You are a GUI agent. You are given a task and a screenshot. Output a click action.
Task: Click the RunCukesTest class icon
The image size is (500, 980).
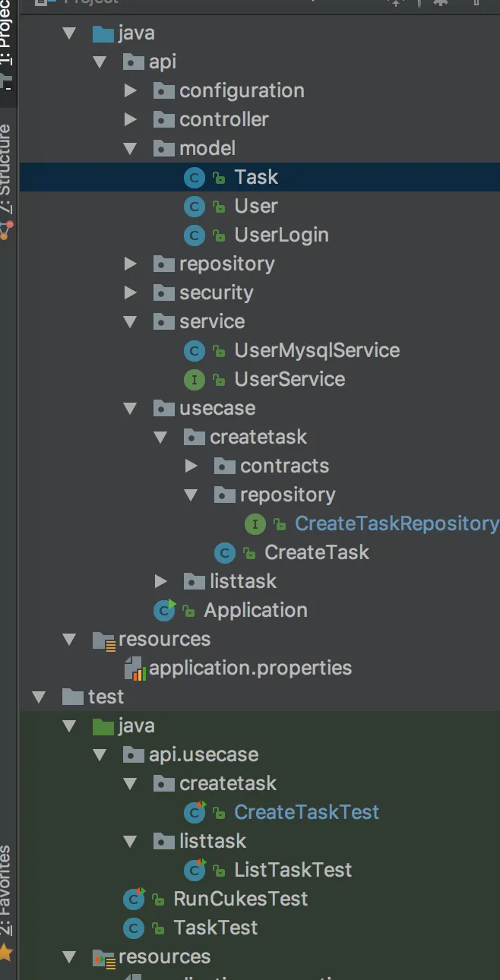coord(134,899)
